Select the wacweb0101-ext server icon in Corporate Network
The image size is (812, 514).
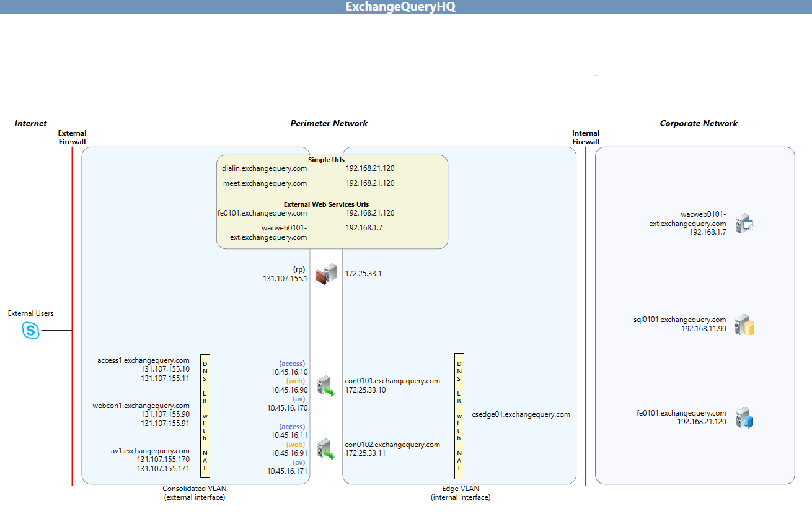point(744,224)
